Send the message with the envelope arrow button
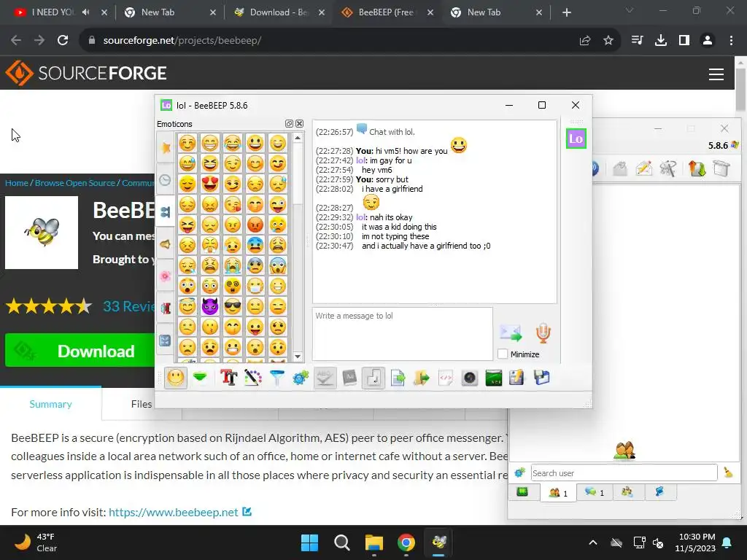 [x=511, y=332]
